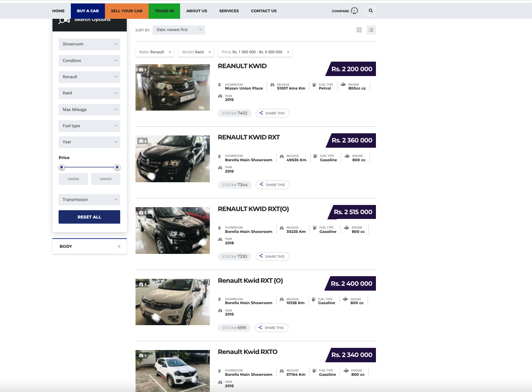The width and height of the screenshot is (532, 392).
Task: Click share icon for stock 7402
Action: (x=261, y=113)
